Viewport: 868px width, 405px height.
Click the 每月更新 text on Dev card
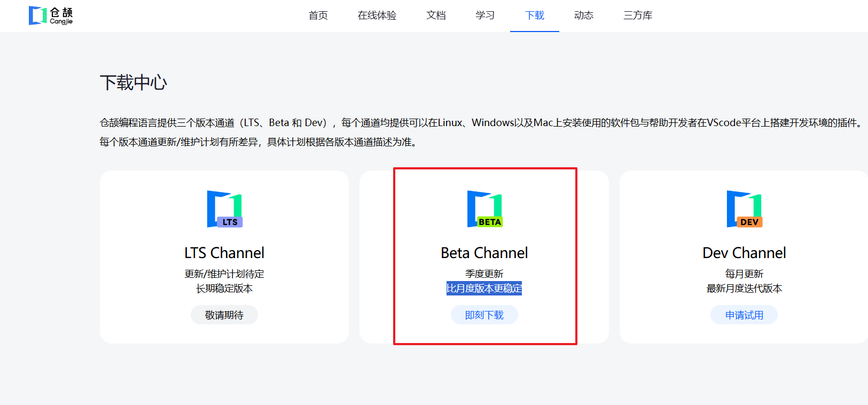point(744,274)
